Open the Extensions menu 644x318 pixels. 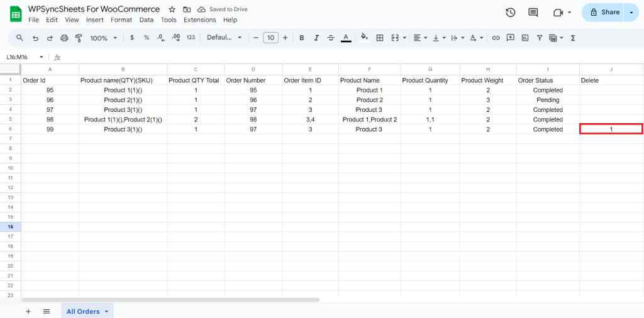click(199, 19)
